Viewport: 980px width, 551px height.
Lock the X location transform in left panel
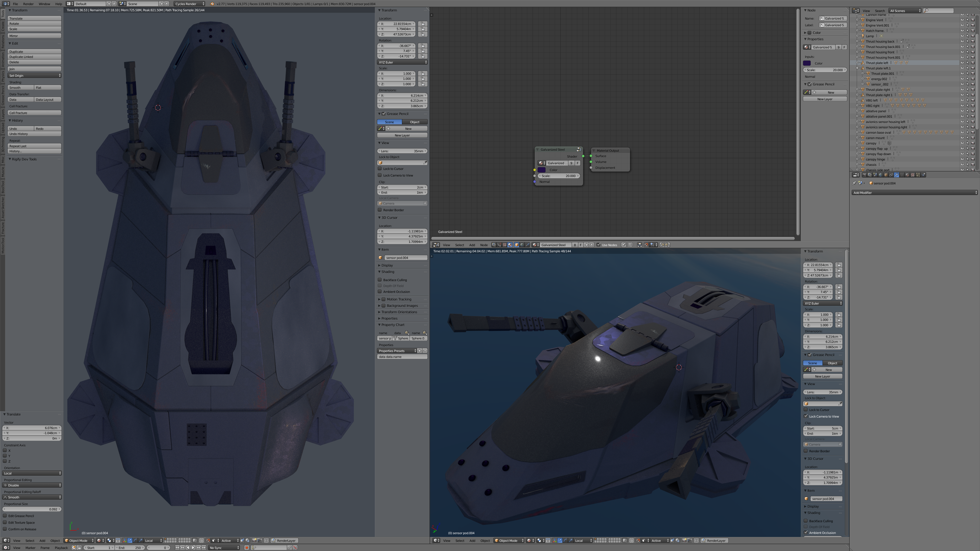[x=423, y=23]
